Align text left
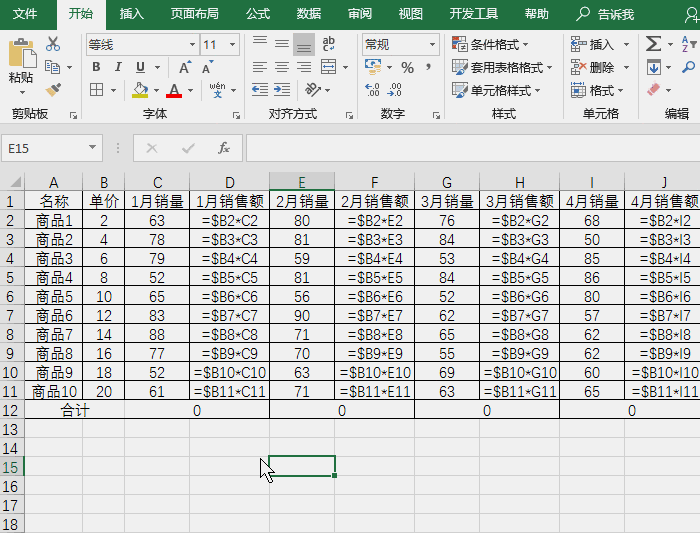 coord(260,67)
